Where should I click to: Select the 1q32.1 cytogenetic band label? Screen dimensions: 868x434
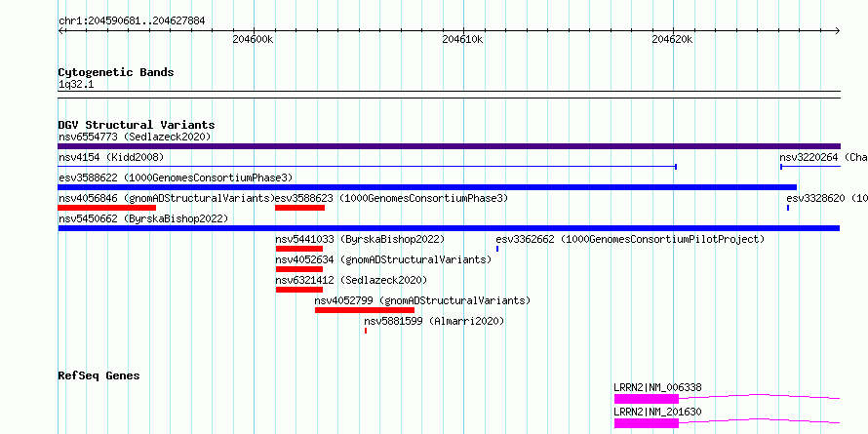(x=76, y=85)
